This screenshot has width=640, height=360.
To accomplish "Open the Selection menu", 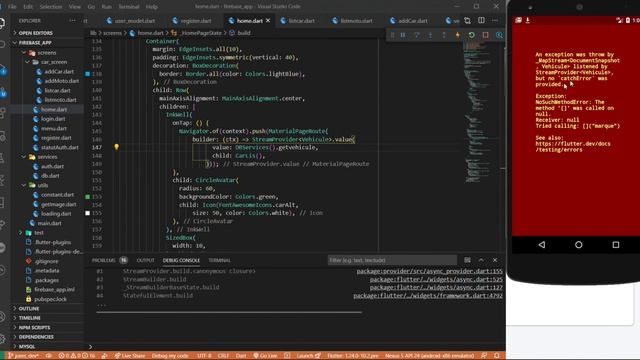I will click(51, 7).
